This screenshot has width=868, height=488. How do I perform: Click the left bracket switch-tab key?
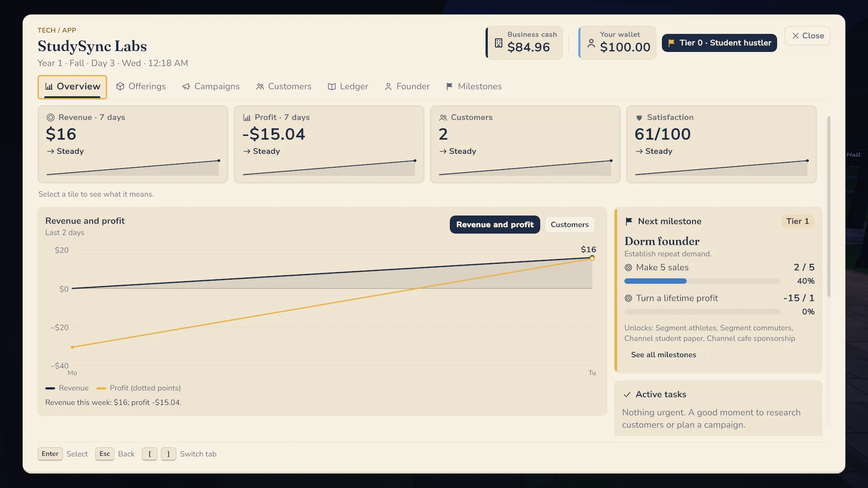(150, 454)
